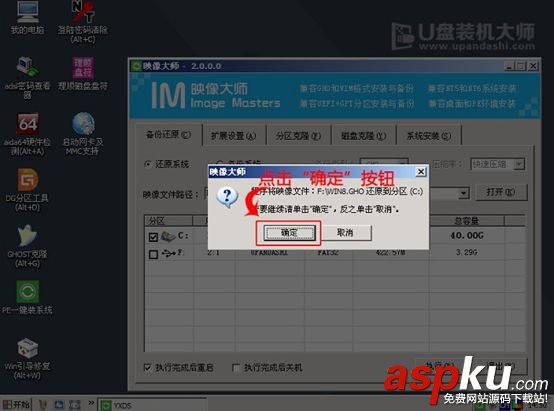
Task: Confirm with the 确定 button
Action: 289,233
